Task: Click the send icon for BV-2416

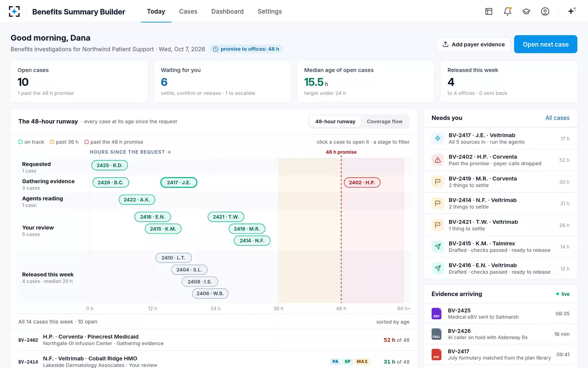Action: [x=438, y=269]
